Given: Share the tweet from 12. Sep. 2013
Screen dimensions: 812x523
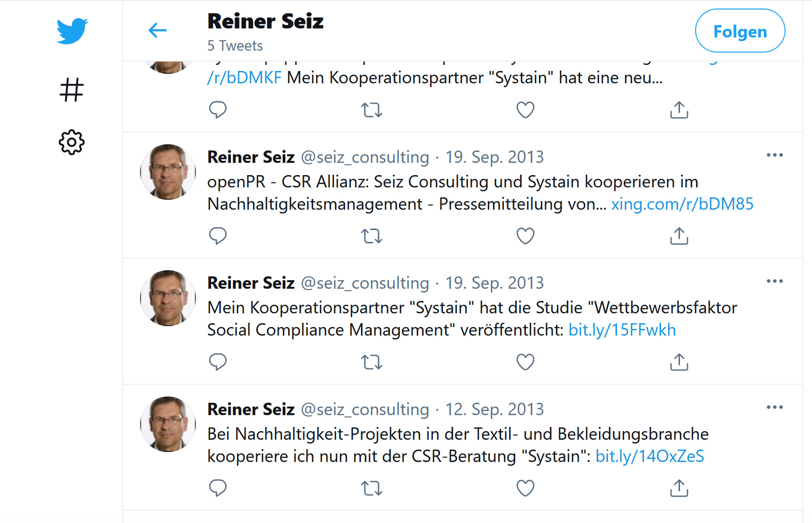Looking at the screenshot, I should tap(678, 488).
